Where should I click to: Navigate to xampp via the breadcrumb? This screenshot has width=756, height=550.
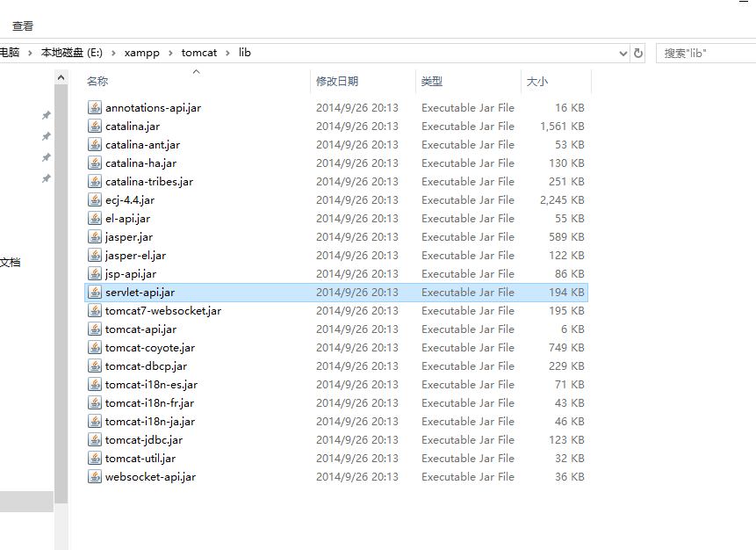click(x=142, y=53)
